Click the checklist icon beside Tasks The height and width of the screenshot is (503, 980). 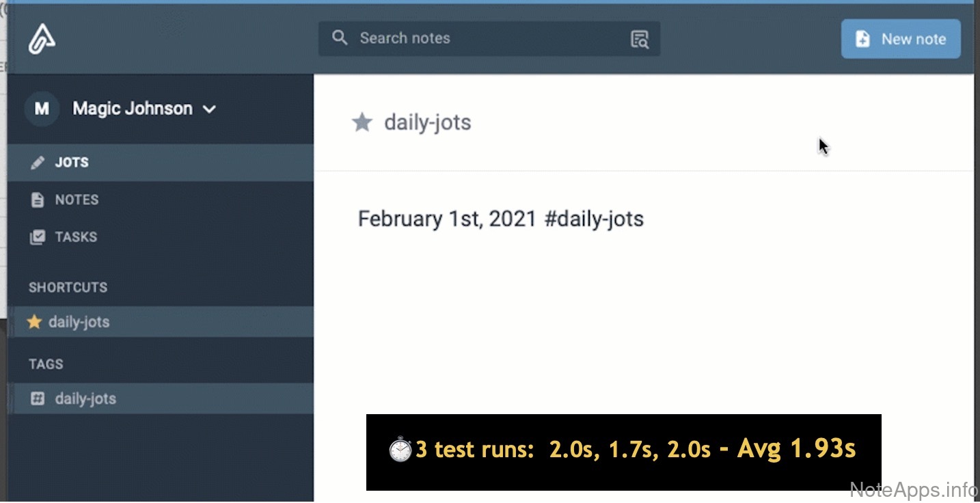pyautogui.click(x=38, y=237)
